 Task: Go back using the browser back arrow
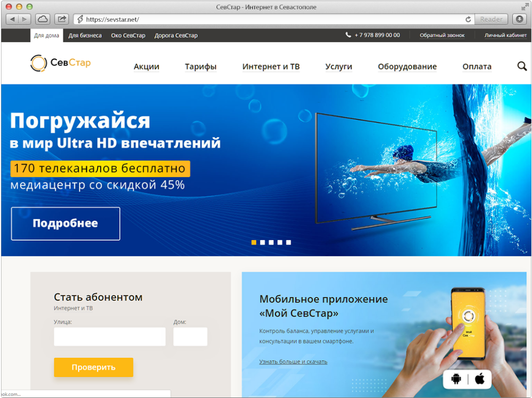click(x=12, y=19)
